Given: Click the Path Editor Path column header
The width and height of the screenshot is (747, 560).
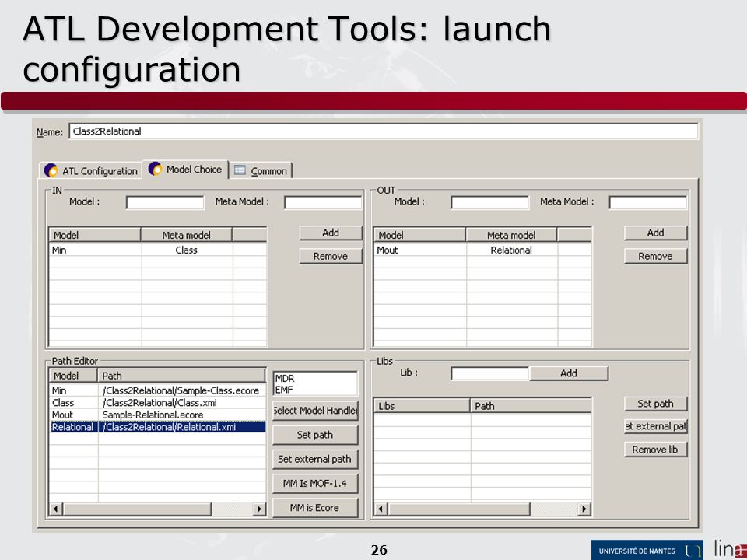Looking at the screenshot, I should coord(181,376).
